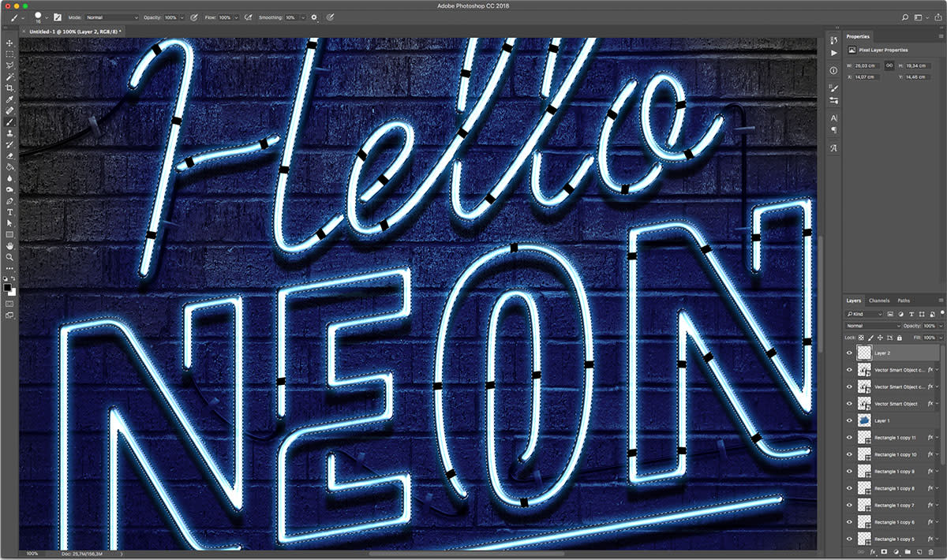
Task: Lock transparent pixels of layer
Action: [862, 338]
